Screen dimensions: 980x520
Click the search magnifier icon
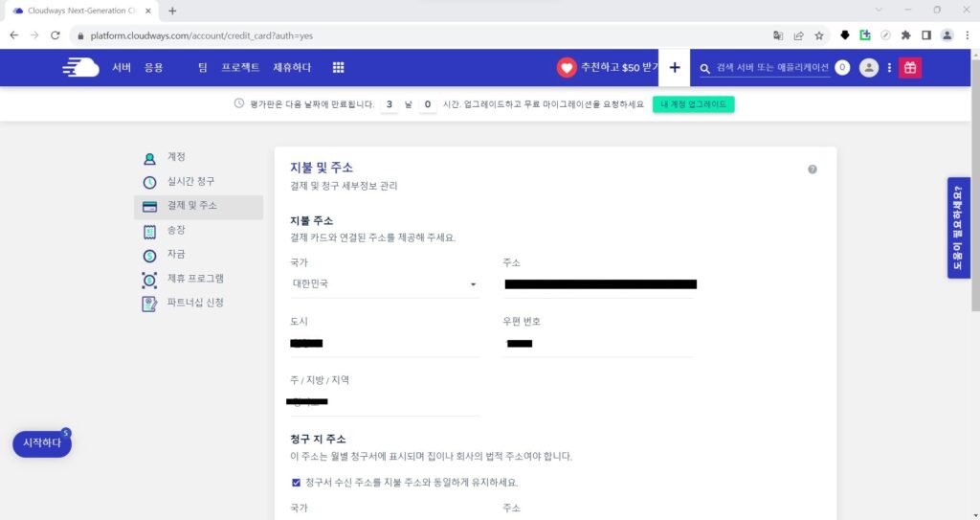point(705,68)
